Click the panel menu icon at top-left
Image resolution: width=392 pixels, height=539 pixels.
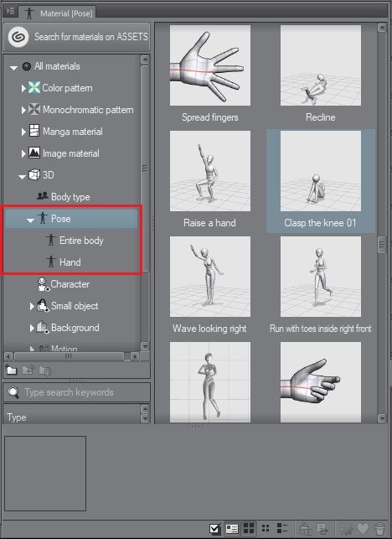point(10,11)
